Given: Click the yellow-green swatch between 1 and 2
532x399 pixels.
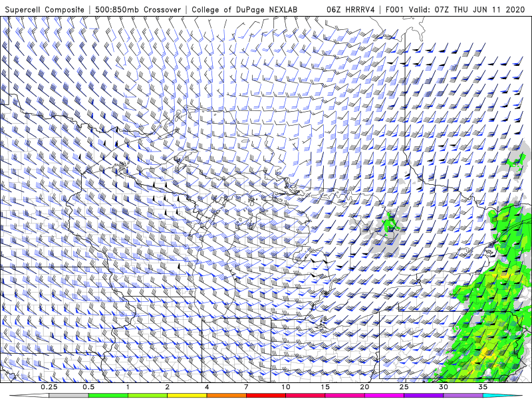Looking at the screenshot, I should coord(148,396).
